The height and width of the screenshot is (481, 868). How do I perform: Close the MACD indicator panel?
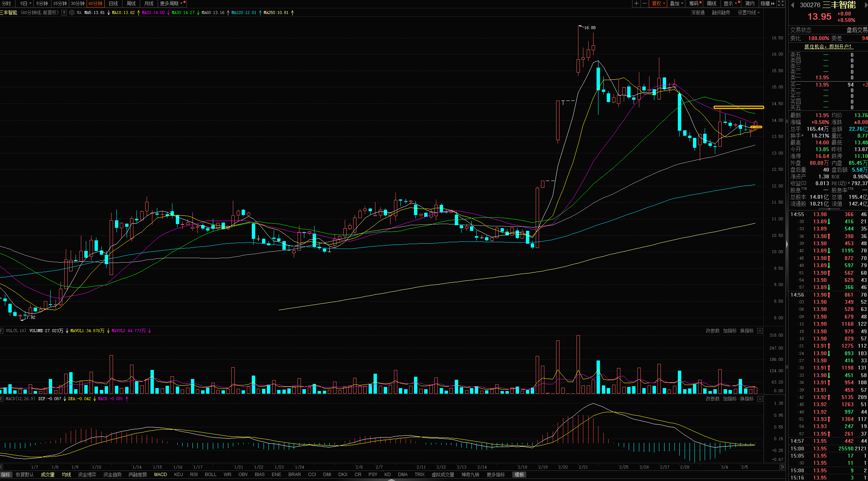[x=760, y=399]
